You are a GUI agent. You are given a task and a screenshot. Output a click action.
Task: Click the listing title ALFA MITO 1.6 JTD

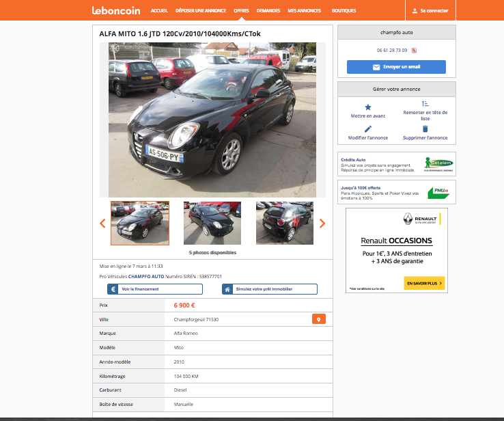180,33
